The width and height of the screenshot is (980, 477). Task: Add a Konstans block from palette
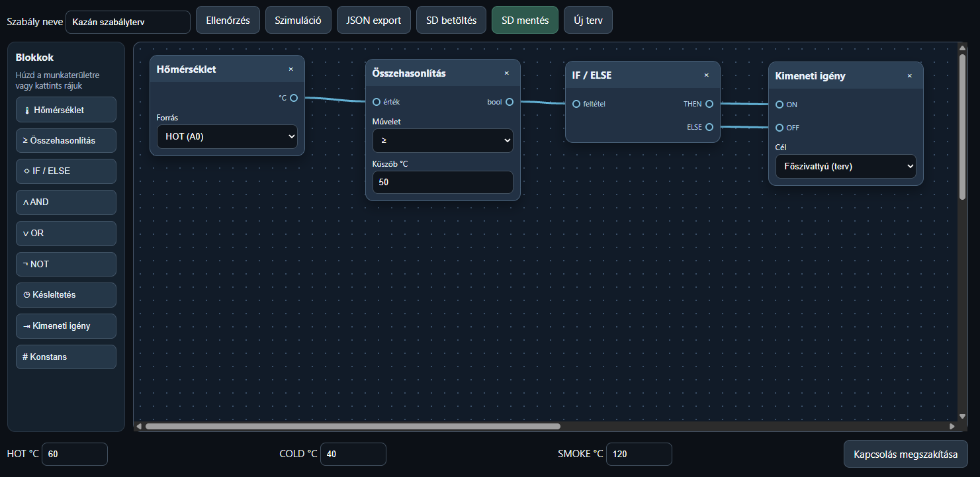point(66,357)
